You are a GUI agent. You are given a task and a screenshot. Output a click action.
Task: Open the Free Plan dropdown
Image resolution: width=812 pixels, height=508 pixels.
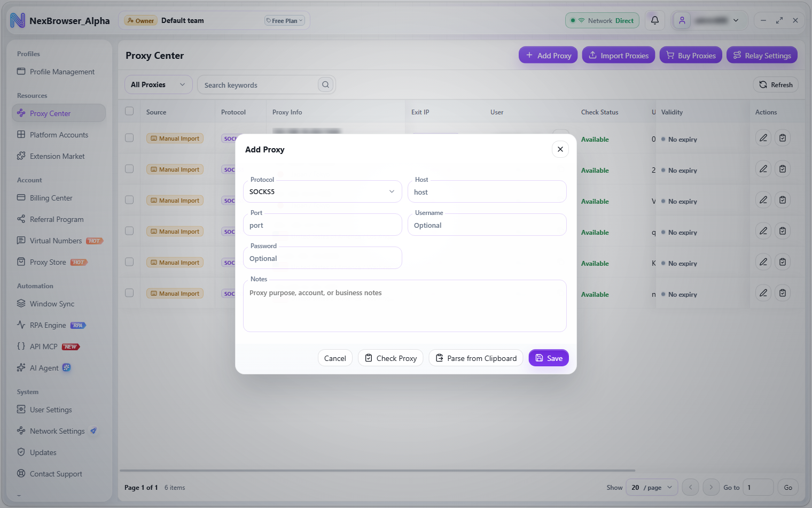pos(284,20)
